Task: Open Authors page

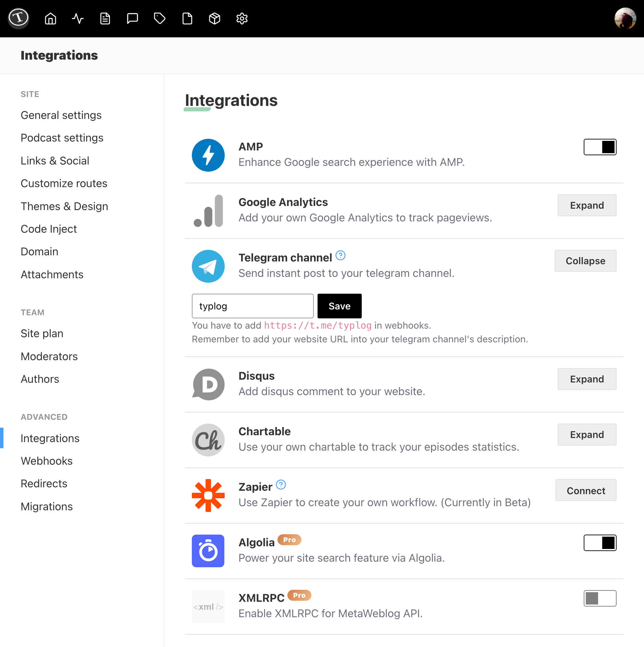Action: (40, 379)
